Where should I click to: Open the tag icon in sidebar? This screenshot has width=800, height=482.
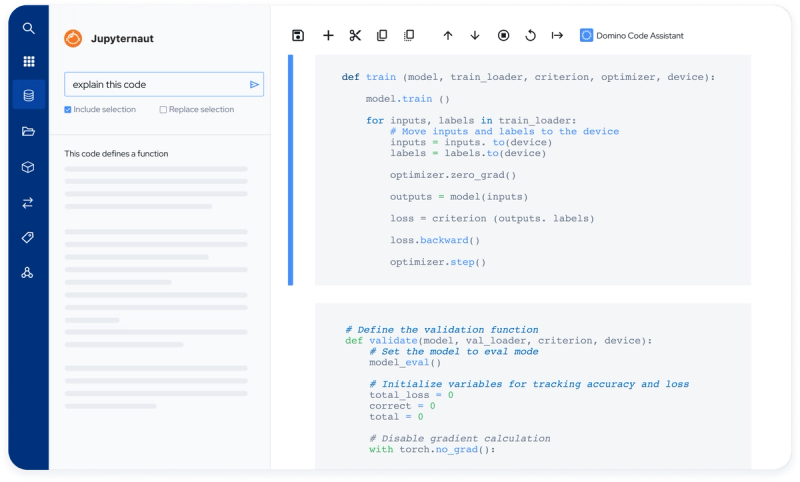pos(28,237)
